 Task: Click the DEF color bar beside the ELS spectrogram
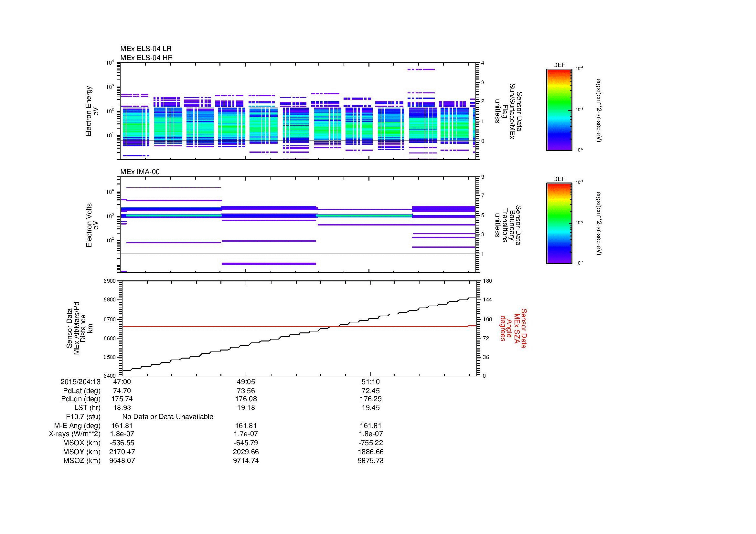pyautogui.click(x=559, y=110)
